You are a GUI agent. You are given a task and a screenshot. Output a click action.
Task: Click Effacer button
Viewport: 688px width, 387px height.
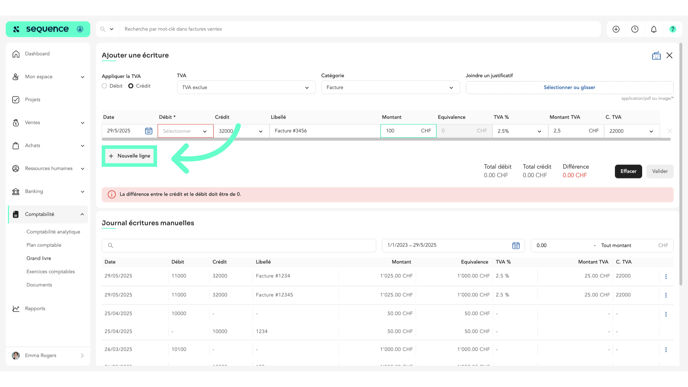(x=628, y=171)
